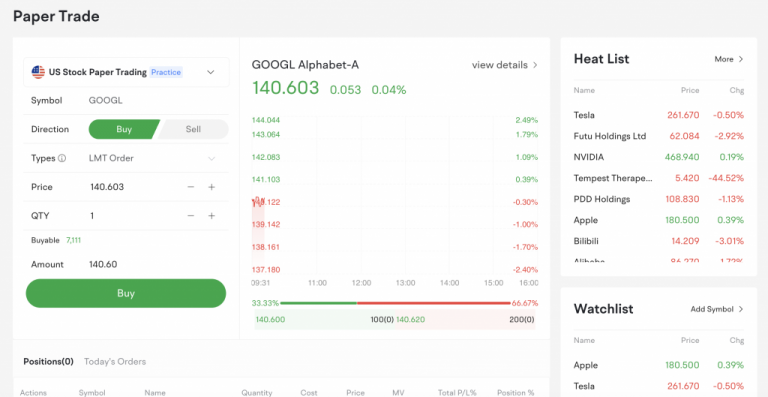Click the Add Symbol arrow icon
Image resolution: width=768 pixels, height=397 pixels.
click(741, 309)
